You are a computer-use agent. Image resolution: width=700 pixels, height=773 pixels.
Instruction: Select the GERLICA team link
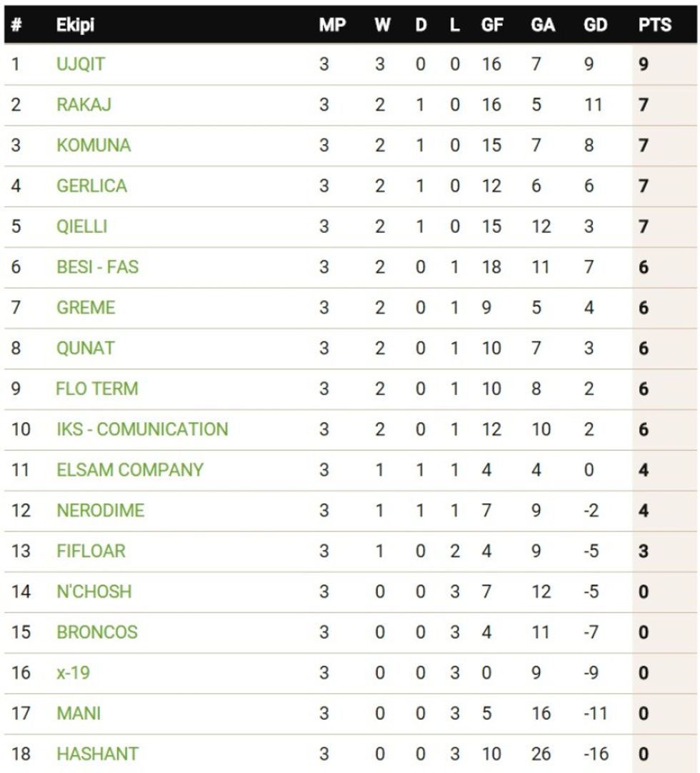[x=91, y=186]
